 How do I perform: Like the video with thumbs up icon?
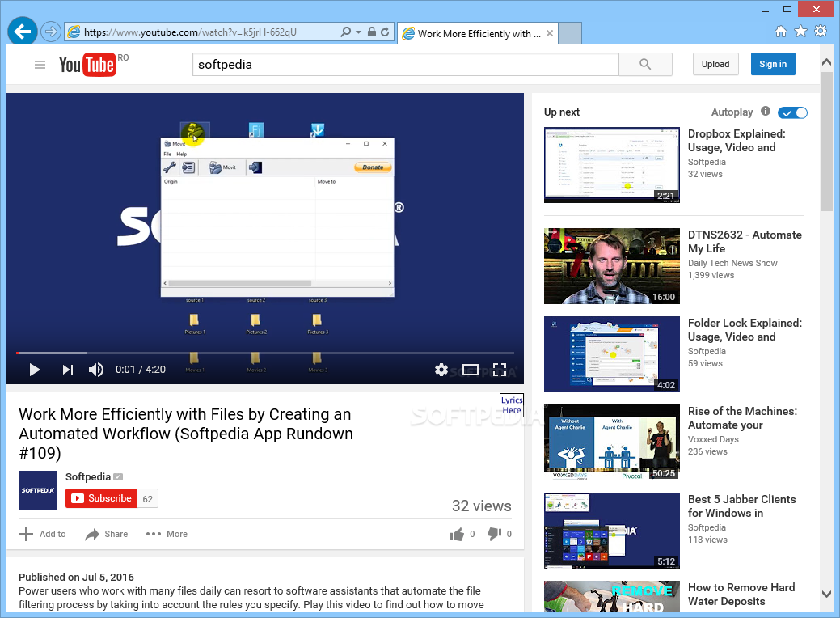click(457, 534)
